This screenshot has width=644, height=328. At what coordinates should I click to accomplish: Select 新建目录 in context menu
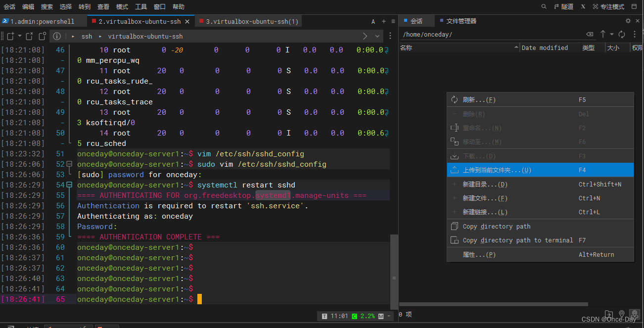[x=540, y=185]
